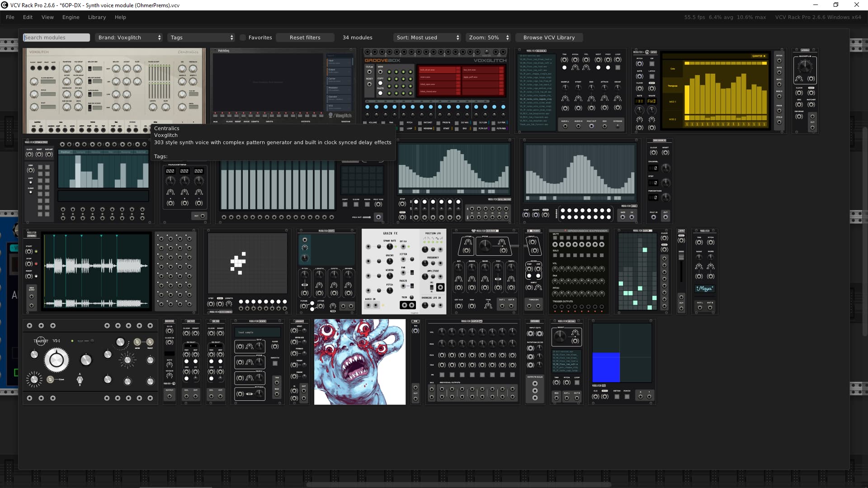Change the Zoom: 50% setting
Screen dimensions: 868x488
489,38
